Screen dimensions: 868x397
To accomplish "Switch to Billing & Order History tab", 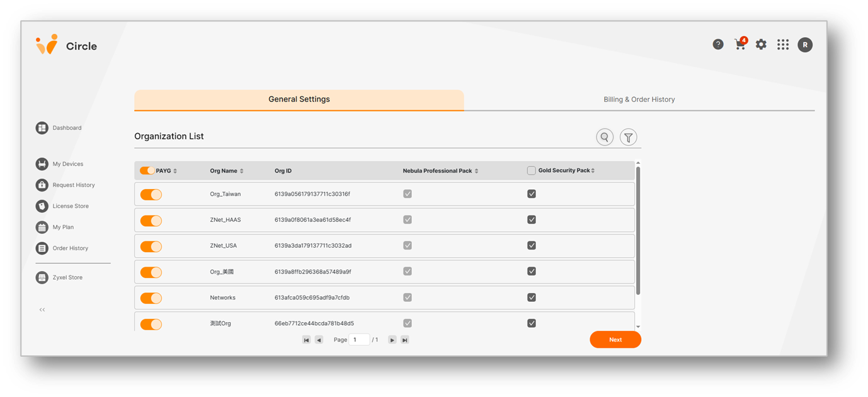I will coord(639,100).
